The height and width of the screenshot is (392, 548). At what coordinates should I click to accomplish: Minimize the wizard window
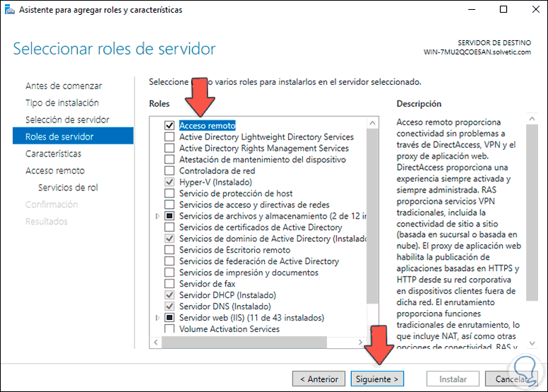[x=472, y=9]
